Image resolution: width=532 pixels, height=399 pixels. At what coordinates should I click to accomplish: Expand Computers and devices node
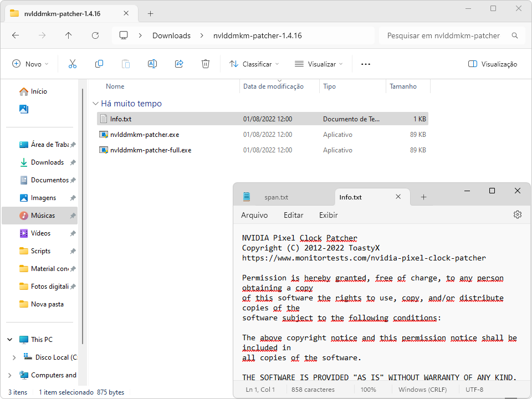10,375
